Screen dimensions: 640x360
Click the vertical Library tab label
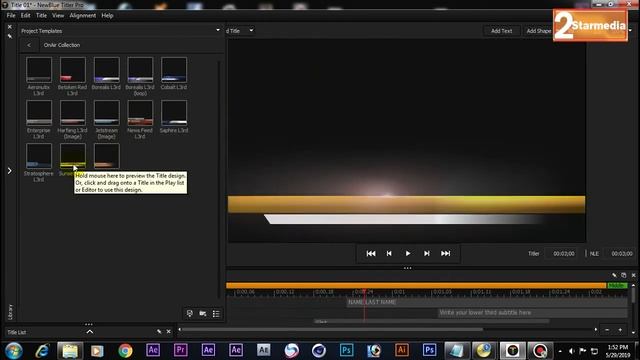click(x=10, y=312)
